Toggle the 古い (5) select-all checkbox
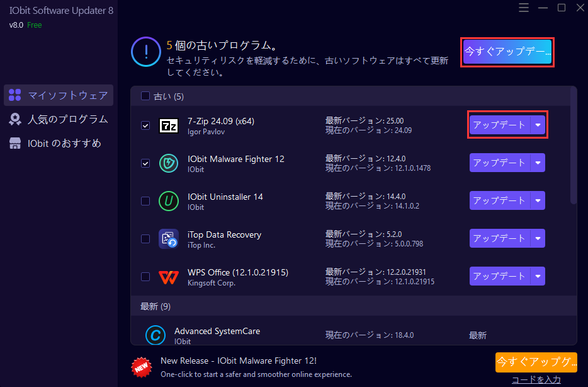This screenshot has height=387, width=588. pyautogui.click(x=145, y=96)
